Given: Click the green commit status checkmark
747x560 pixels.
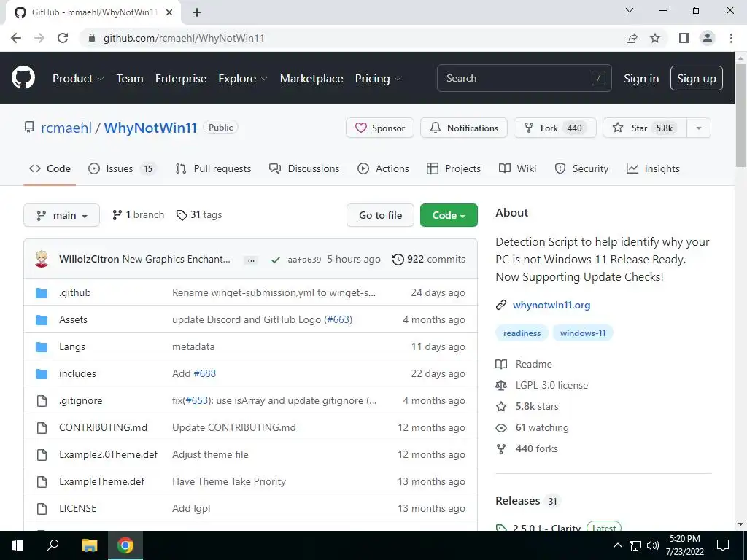Looking at the screenshot, I should coord(275,260).
